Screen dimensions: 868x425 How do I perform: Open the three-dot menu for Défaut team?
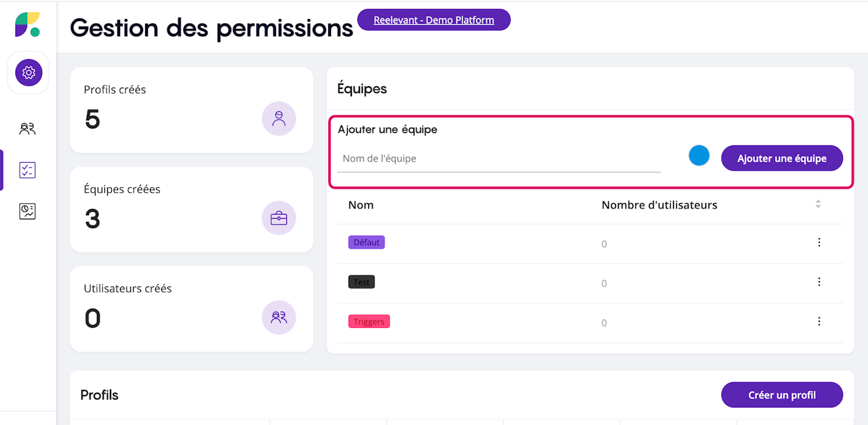[819, 242]
